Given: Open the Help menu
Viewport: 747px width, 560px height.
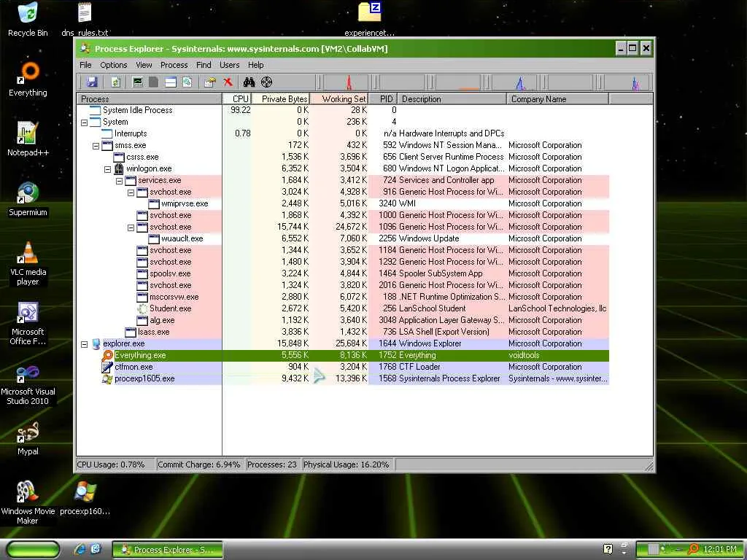Looking at the screenshot, I should 255,65.
